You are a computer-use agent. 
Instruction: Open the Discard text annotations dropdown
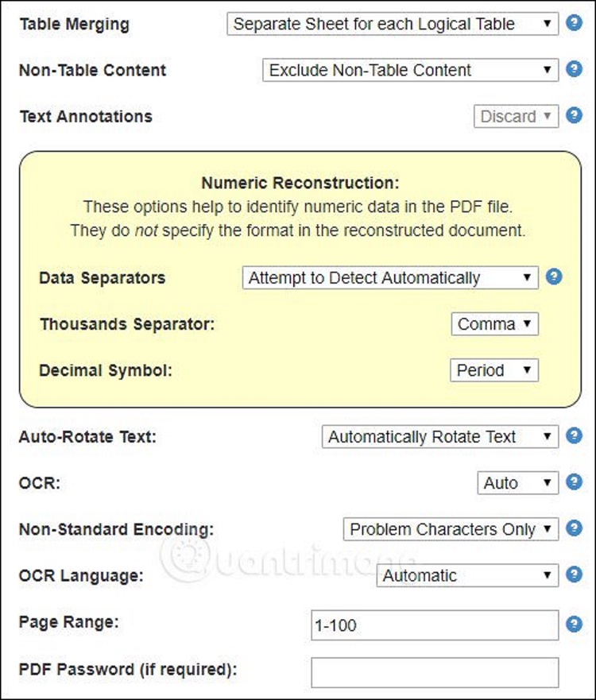[516, 117]
